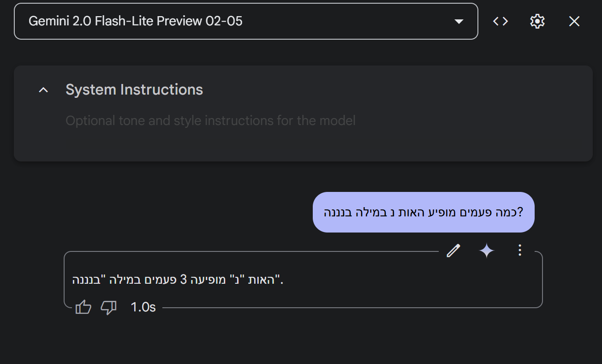Click the Gemini 2.0 Flash-Lite Preview model name

135,21
